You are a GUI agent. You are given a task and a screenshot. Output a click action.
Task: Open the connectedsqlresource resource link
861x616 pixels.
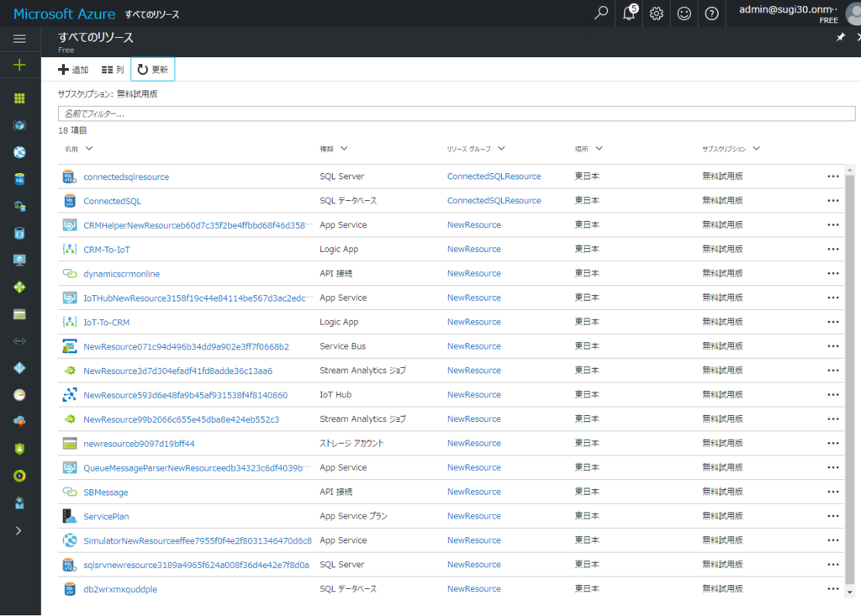point(126,176)
